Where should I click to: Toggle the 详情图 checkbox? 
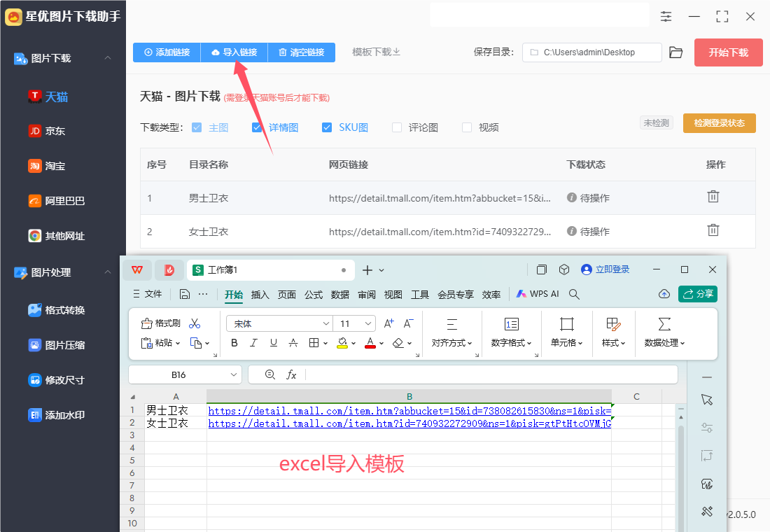click(x=256, y=127)
